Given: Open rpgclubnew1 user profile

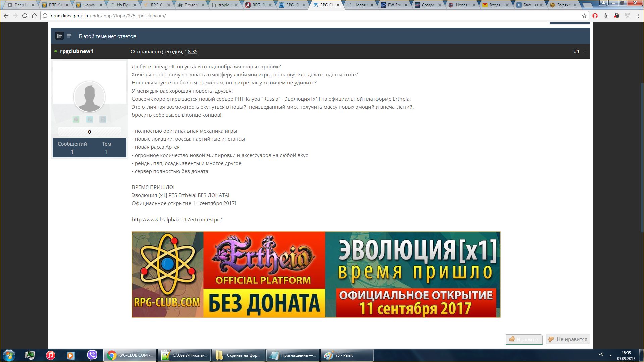Looking at the screenshot, I should tap(76, 51).
